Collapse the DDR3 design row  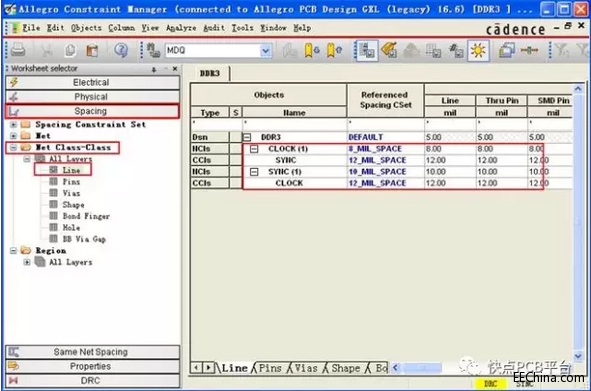pyautogui.click(x=247, y=137)
